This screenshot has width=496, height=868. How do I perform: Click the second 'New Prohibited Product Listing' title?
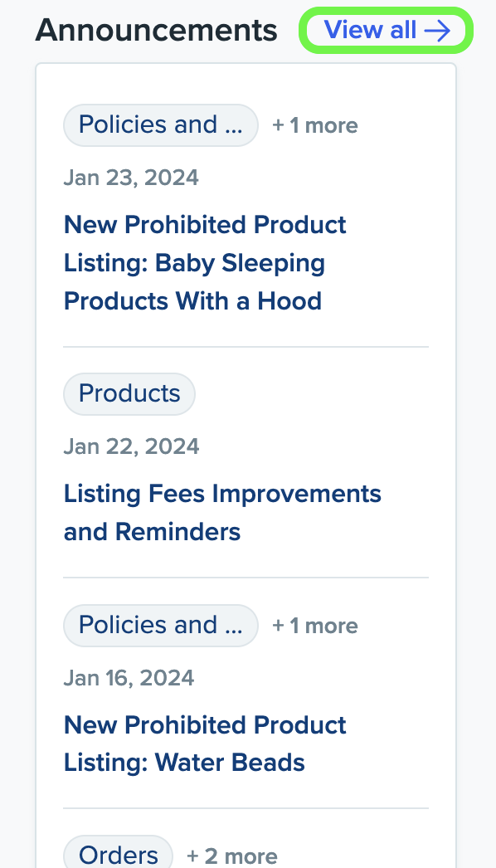coord(205,744)
